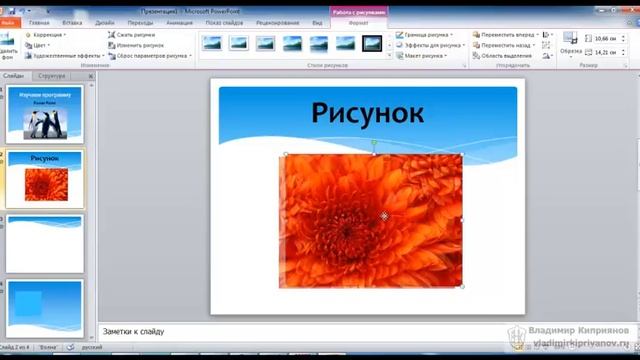
Task: Open the Цвет color dropdown
Action: click(37, 45)
